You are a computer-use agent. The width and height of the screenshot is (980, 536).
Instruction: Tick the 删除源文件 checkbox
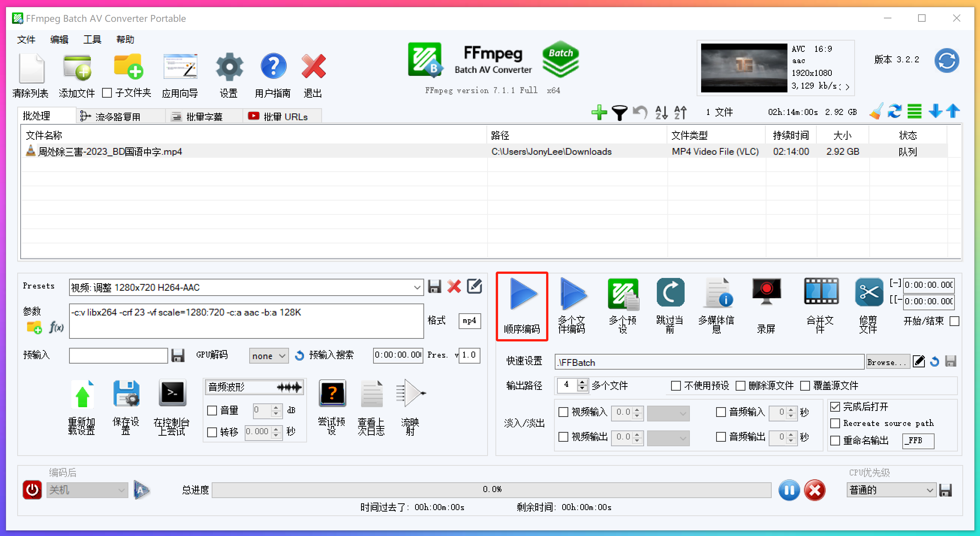point(740,386)
